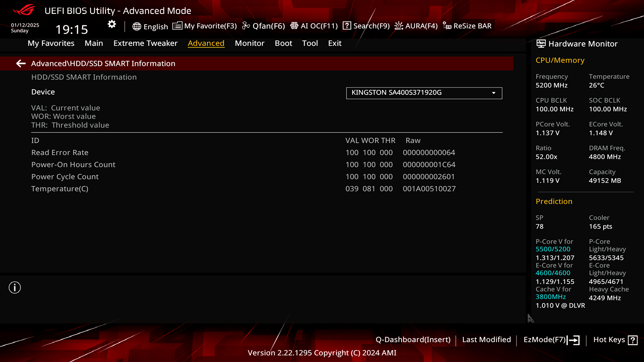Open Search function via magnifier icon
Screen dimensions: 644x362
click(x=346, y=25)
